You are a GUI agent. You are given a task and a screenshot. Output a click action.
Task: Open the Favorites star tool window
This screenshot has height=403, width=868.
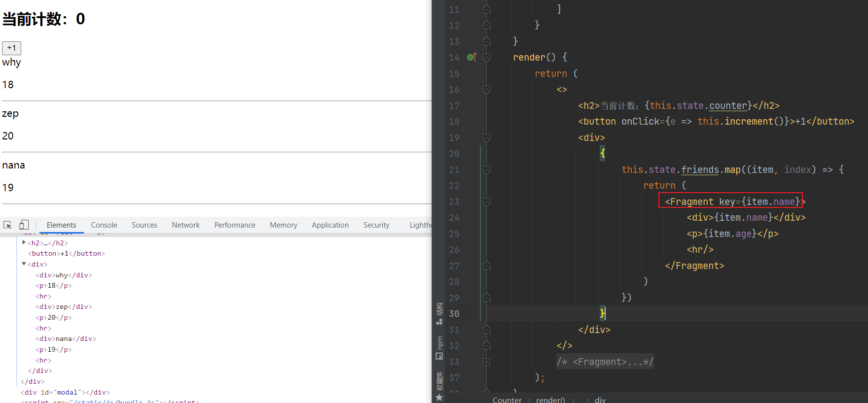pos(439,397)
